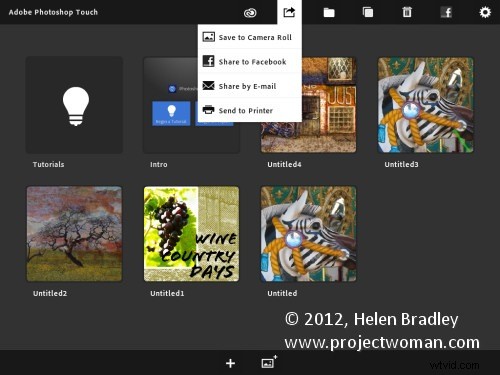500x375 pixels.
Task: Click the Untitled2 label
Action: pos(50,293)
